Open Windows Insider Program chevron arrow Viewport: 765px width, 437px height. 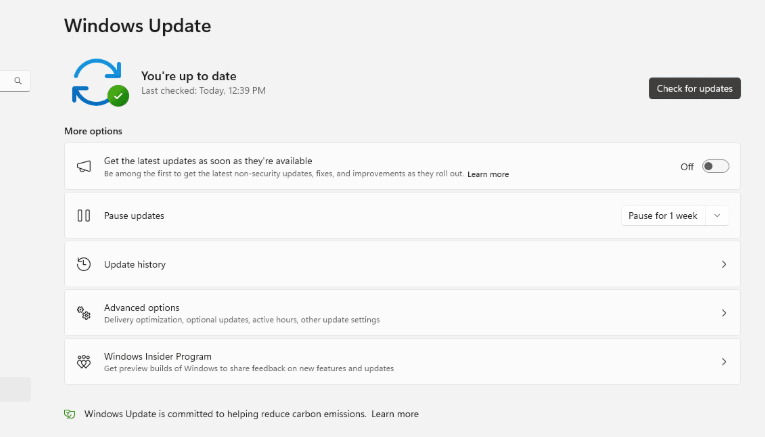click(723, 361)
